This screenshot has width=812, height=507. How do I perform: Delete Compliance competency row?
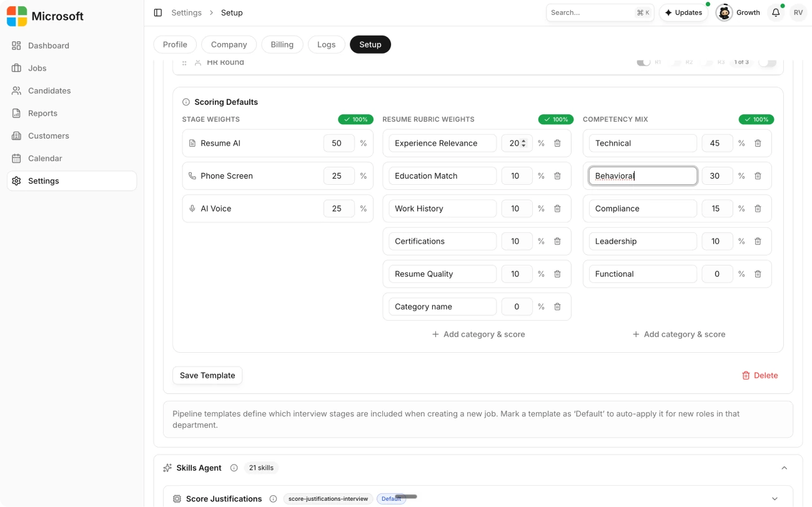[x=758, y=209]
